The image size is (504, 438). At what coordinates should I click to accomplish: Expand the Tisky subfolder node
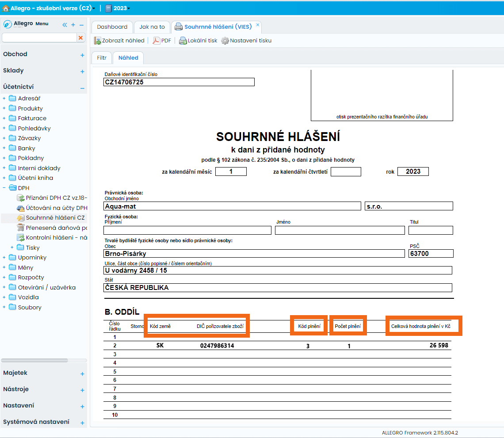[12, 248]
